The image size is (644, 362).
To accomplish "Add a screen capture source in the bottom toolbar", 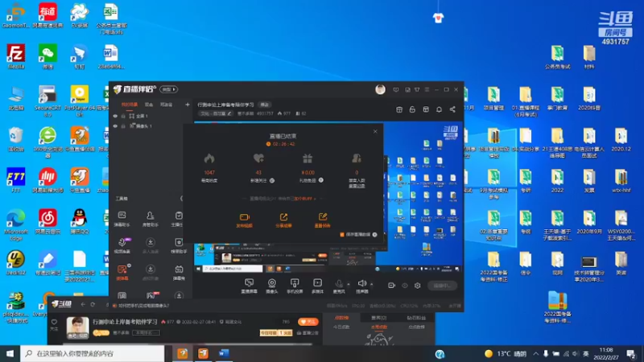I will pyautogui.click(x=249, y=286).
